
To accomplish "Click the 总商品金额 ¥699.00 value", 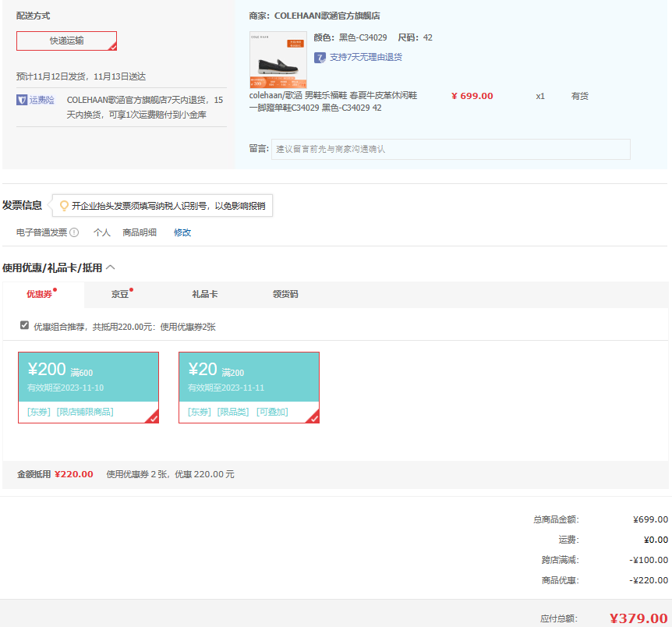I will coord(651,519).
